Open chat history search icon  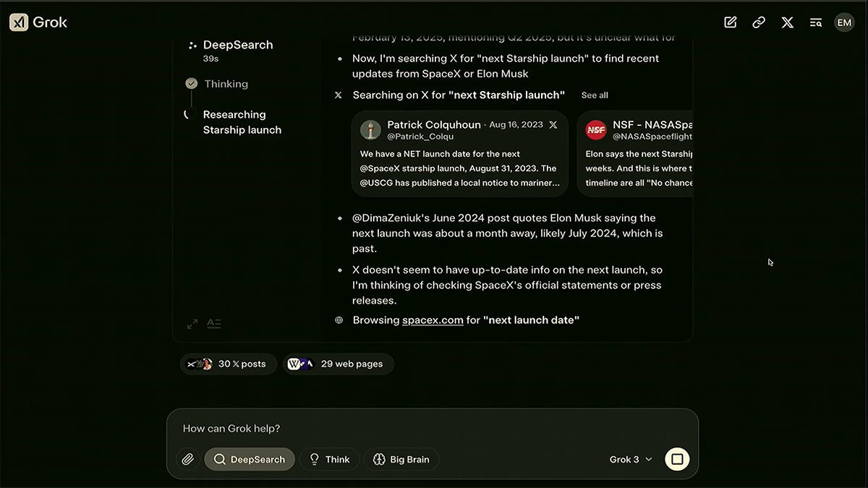click(816, 22)
